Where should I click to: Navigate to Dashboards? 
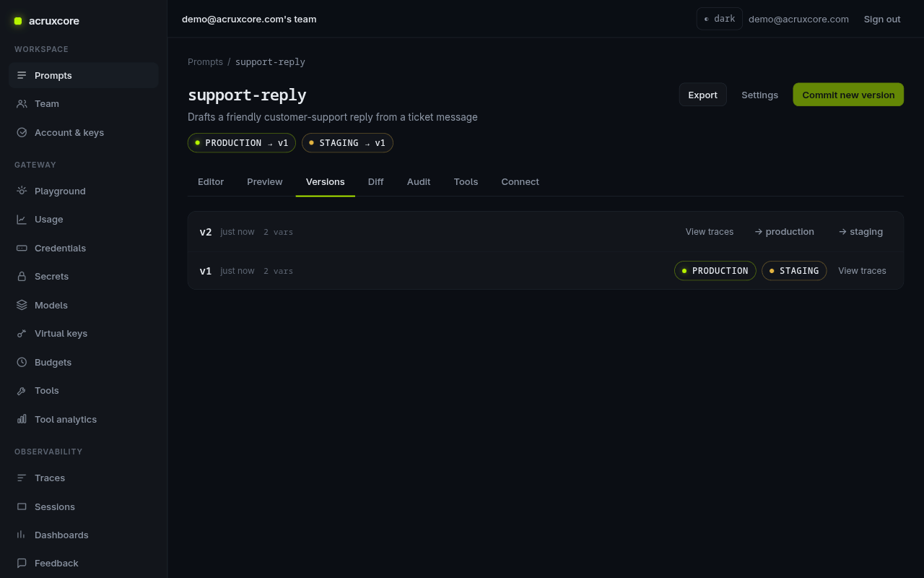pos(84,535)
